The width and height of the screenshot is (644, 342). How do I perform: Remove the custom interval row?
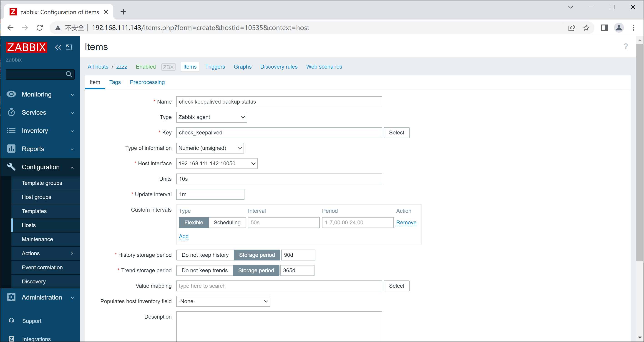[x=406, y=222]
